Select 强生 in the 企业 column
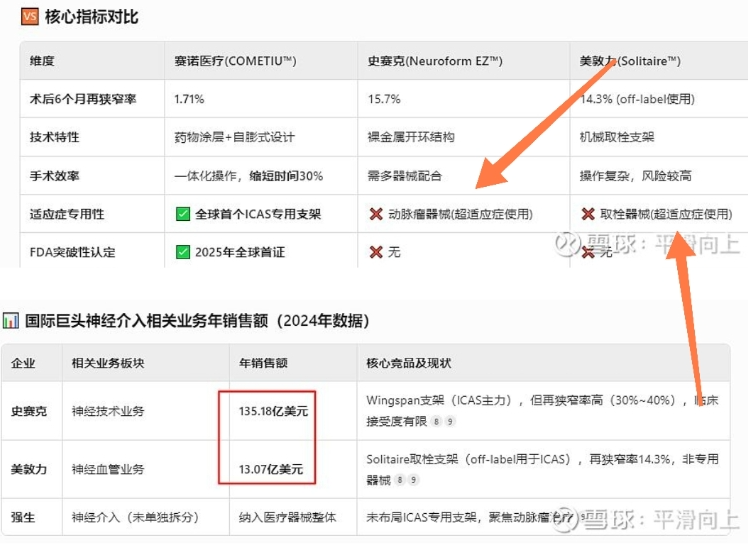Image resolution: width=748 pixels, height=552 pixels. (x=23, y=517)
